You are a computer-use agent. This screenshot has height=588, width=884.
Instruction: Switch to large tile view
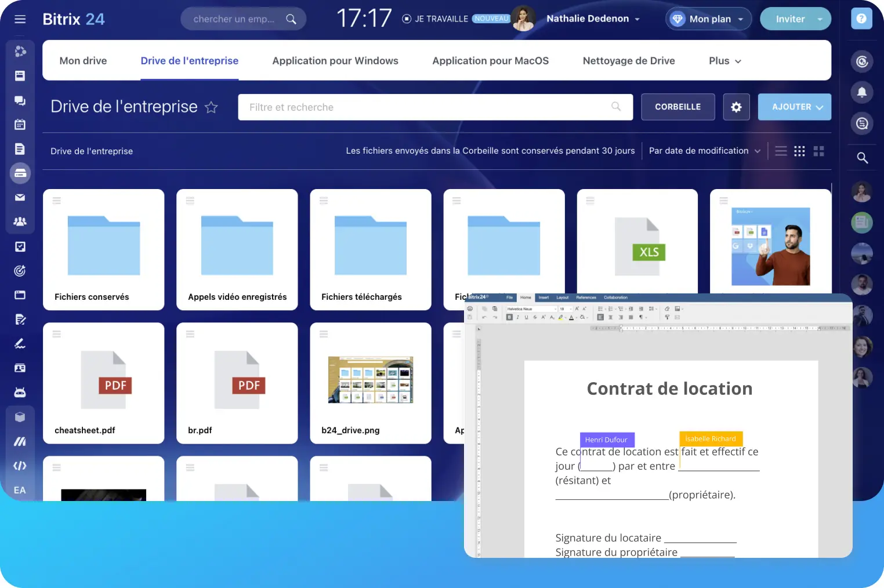[818, 151]
